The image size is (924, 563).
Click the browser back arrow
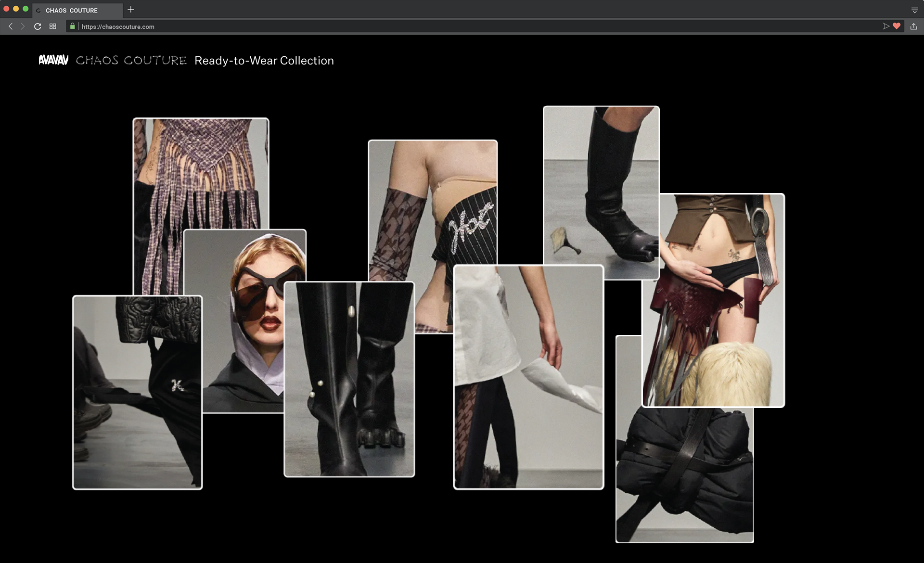tap(11, 26)
